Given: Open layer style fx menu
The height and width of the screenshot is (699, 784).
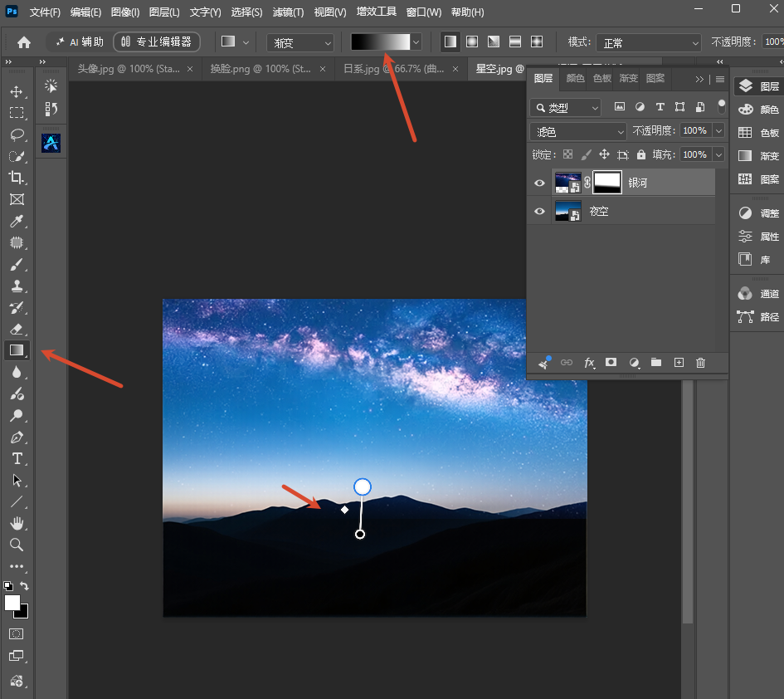Looking at the screenshot, I should pyautogui.click(x=590, y=362).
